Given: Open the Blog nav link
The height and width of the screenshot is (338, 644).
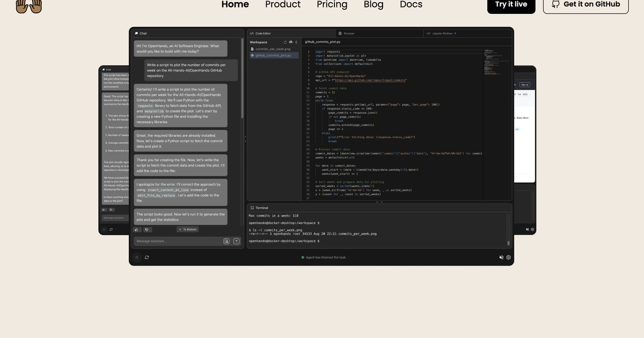Looking at the screenshot, I should (374, 4).
